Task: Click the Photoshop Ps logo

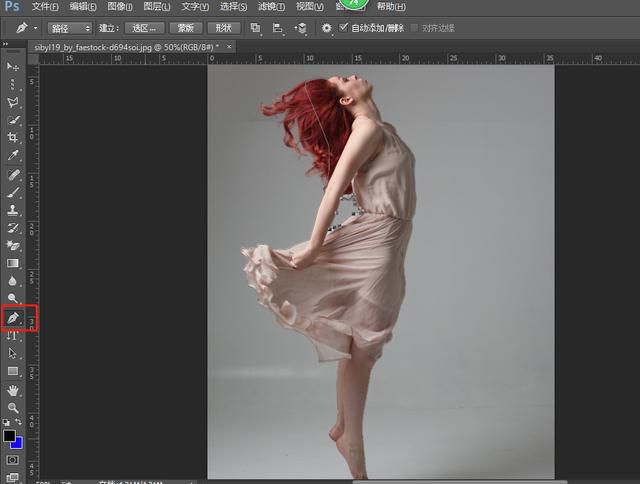Action: 12,6
